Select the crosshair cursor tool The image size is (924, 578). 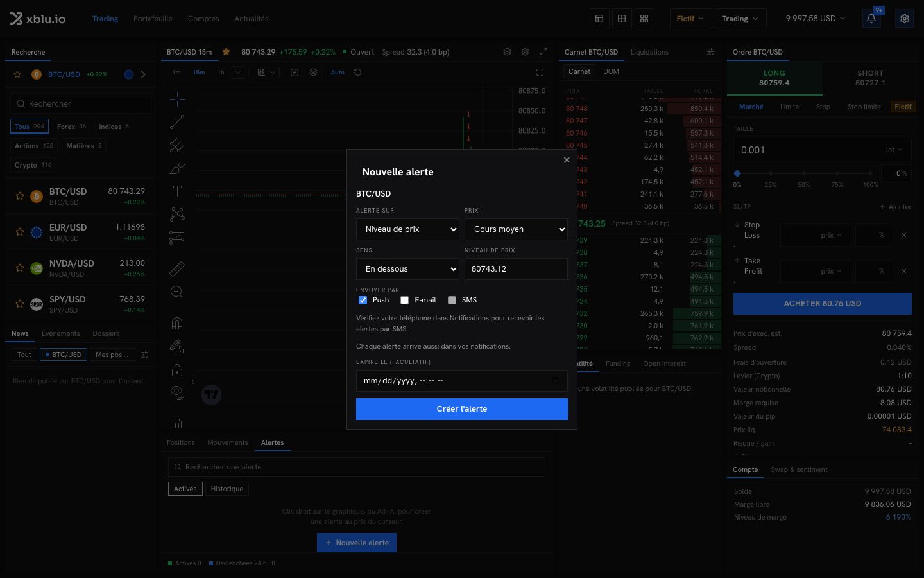pyautogui.click(x=177, y=98)
